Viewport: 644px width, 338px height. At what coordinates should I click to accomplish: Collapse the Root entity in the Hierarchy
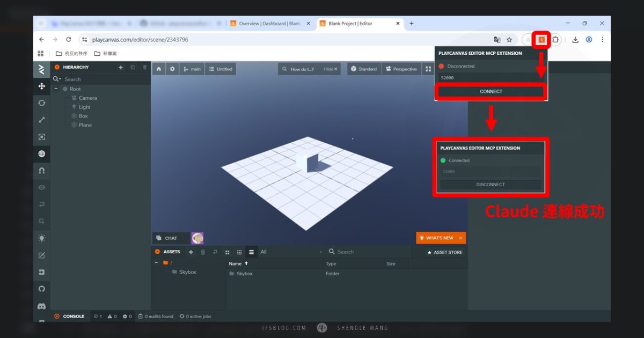[x=56, y=89]
